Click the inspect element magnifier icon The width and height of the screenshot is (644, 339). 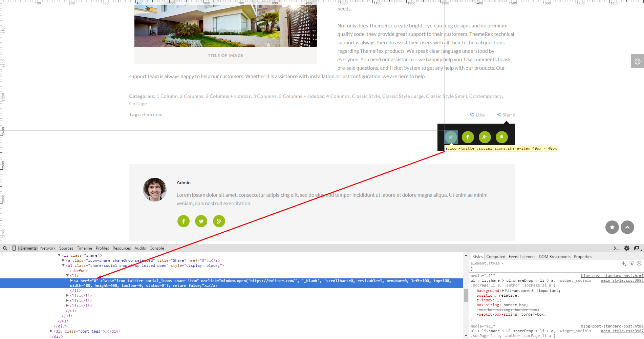[5, 248]
